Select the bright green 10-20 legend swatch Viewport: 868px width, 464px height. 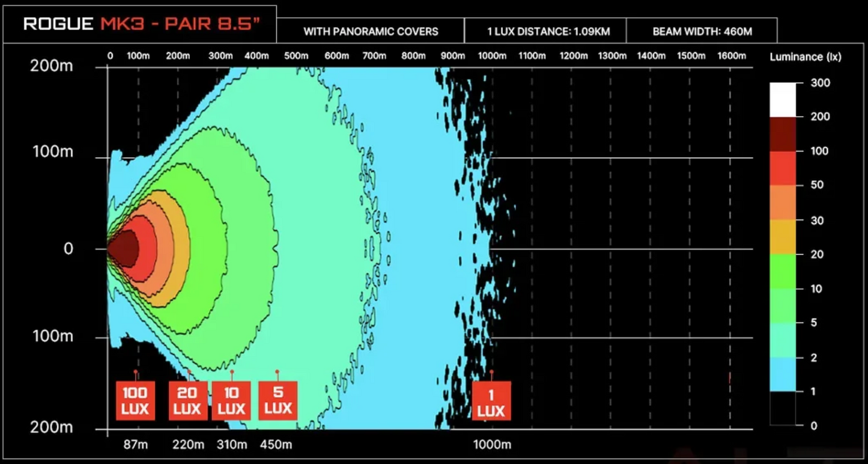click(x=783, y=271)
